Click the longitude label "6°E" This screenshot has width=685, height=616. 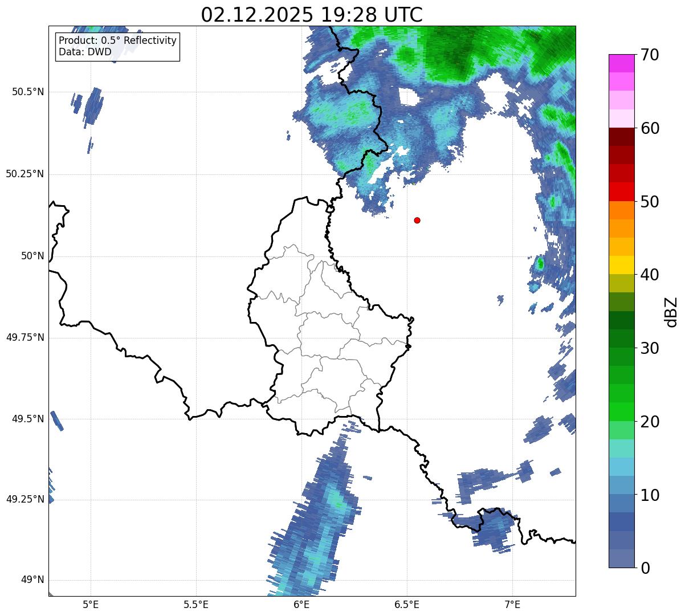[x=301, y=604]
